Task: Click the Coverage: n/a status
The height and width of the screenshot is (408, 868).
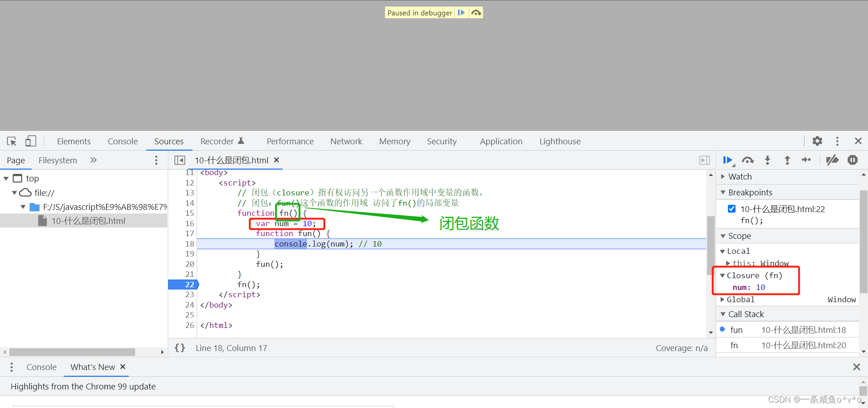Action: coord(682,348)
